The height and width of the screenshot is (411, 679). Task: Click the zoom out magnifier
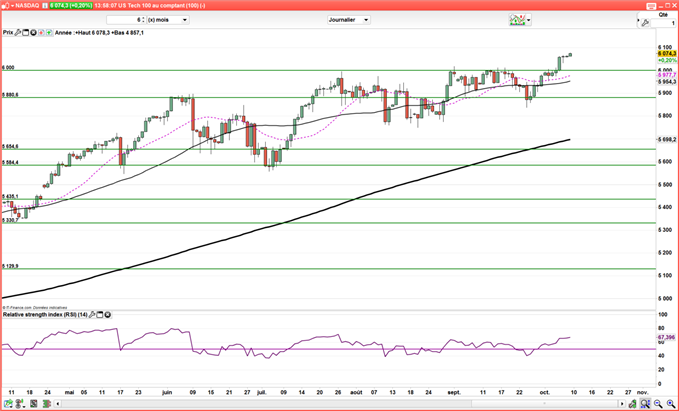click(x=658, y=404)
